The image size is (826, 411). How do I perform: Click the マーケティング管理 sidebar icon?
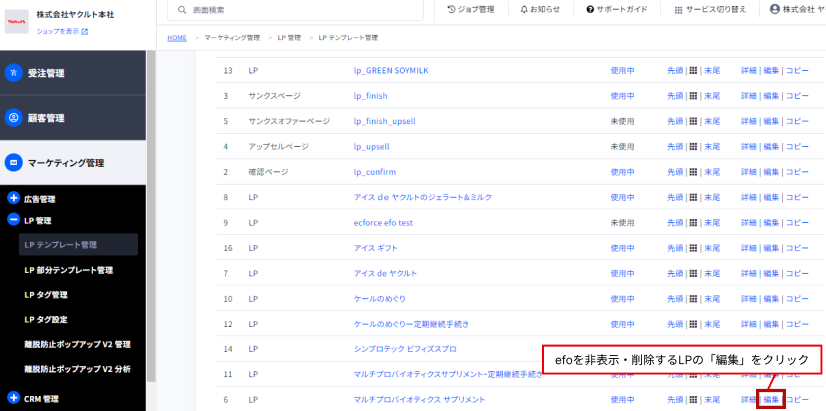[14, 163]
